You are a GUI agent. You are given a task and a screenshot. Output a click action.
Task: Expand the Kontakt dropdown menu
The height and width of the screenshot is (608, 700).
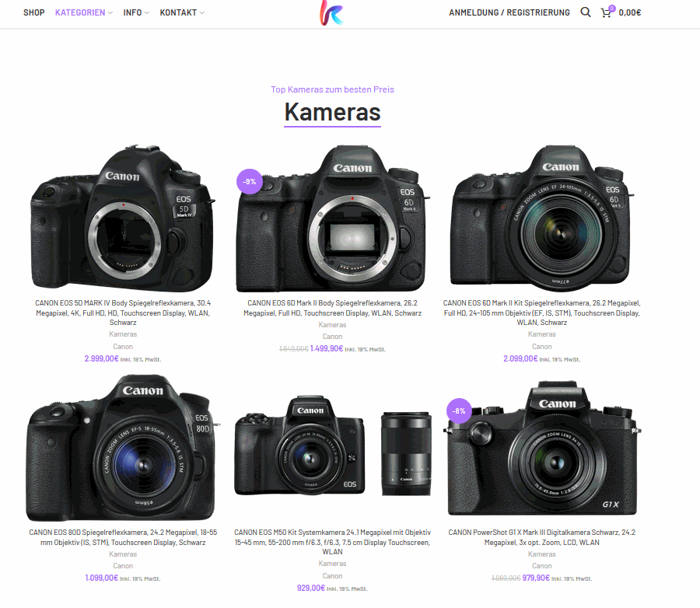point(182,12)
